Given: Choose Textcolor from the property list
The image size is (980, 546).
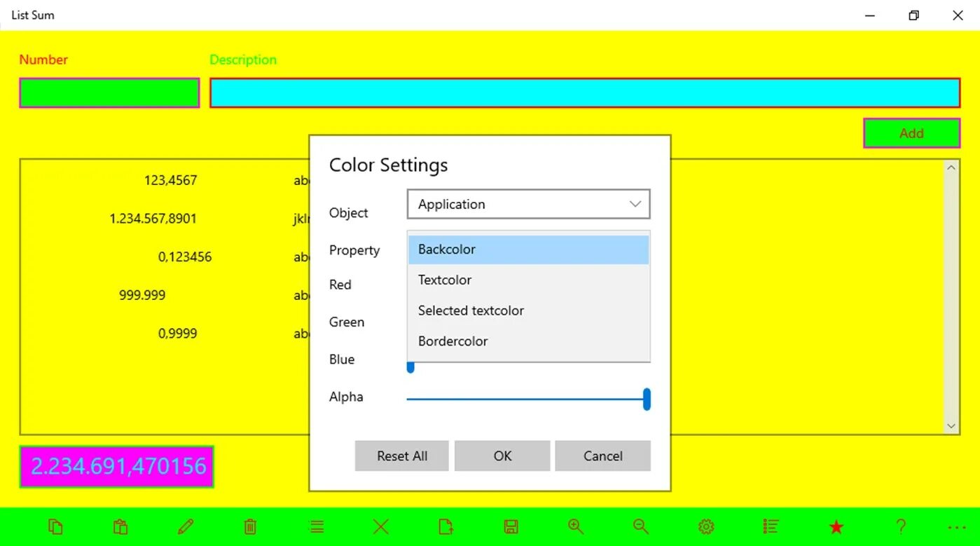Looking at the screenshot, I should pos(529,280).
